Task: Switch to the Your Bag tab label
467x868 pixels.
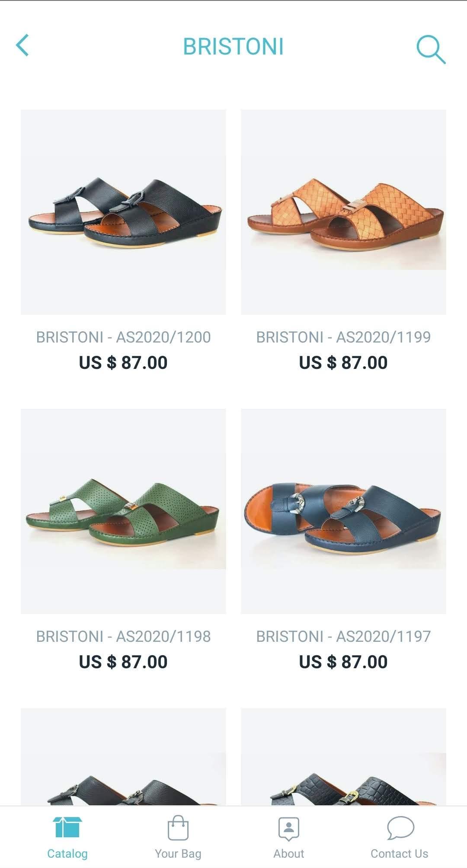Action: [x=178, y=853]
